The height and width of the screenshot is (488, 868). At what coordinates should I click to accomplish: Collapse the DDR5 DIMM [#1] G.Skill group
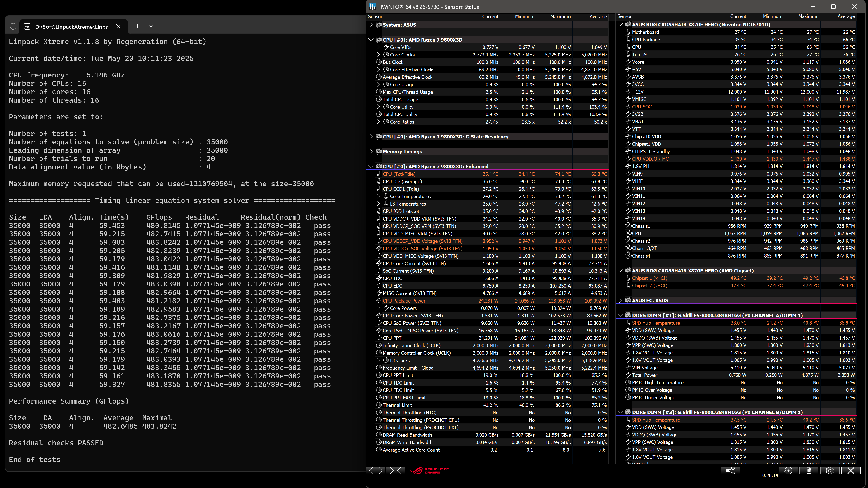(620, 315)
